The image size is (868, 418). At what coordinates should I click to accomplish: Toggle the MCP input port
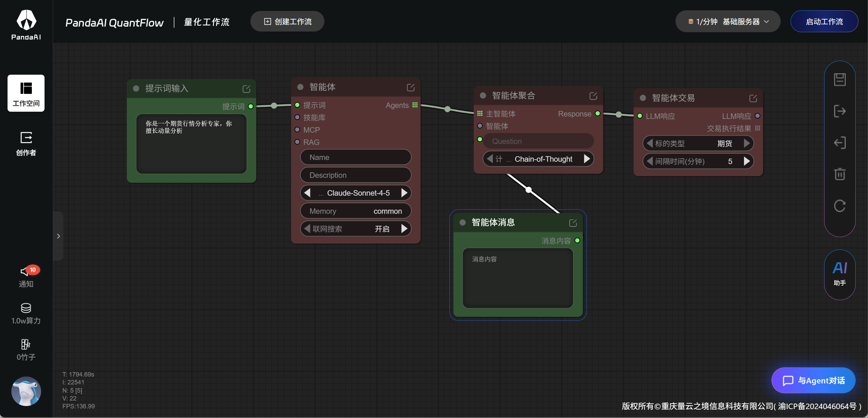[x=297, y=130]
